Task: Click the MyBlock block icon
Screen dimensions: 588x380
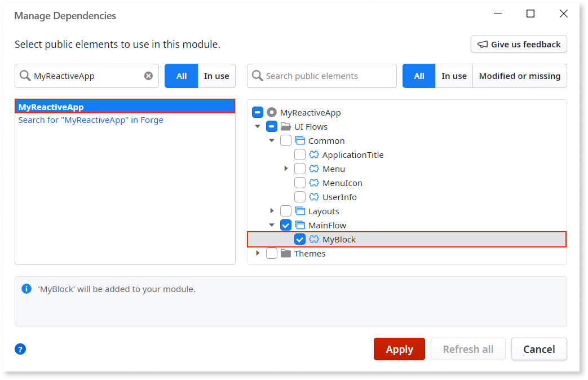Action: click(x=314, y=240)
